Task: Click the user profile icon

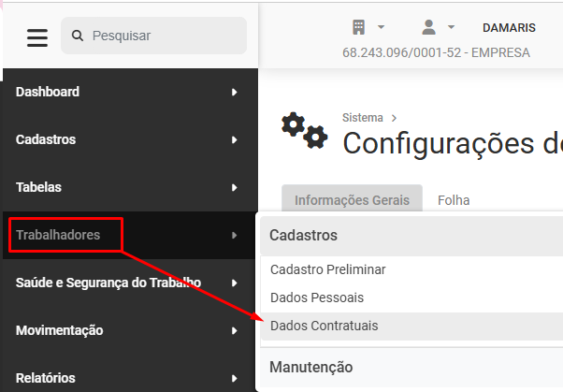Action: (x=428, y=27)
